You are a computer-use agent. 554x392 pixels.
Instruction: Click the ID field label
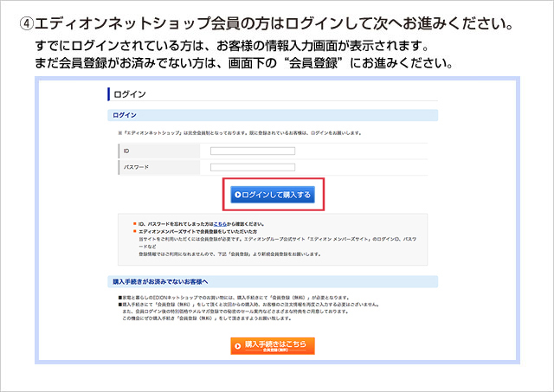pyautogui.click(x=126, y=151)
